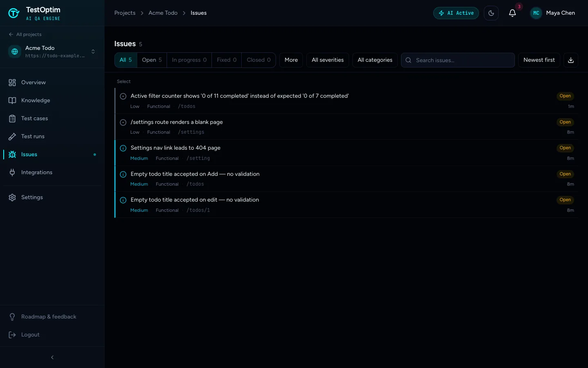Image resolution: width=588 pixels, height=368 pixels.
Task: Toggle the AI Active button
Action: (456, 13)
